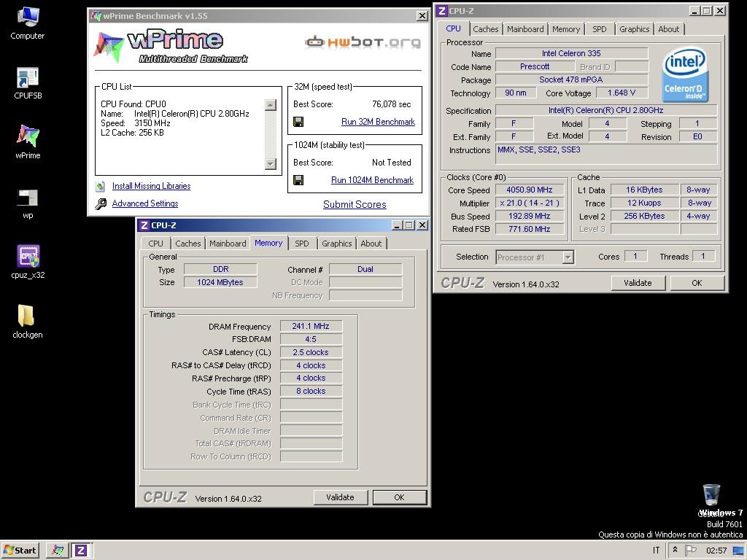Switch to Memory tab in the CPU-Z CPU window

(566, 29)
